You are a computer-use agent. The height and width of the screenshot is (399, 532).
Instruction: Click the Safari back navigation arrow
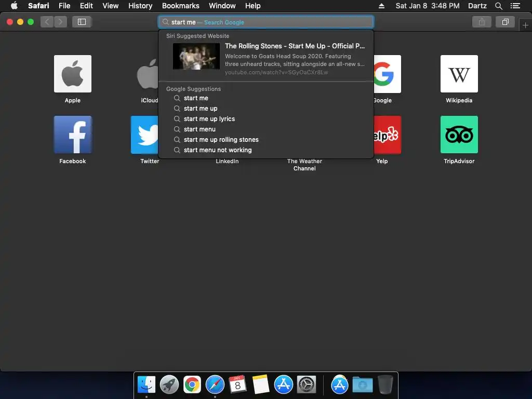[x=47, y=22]
